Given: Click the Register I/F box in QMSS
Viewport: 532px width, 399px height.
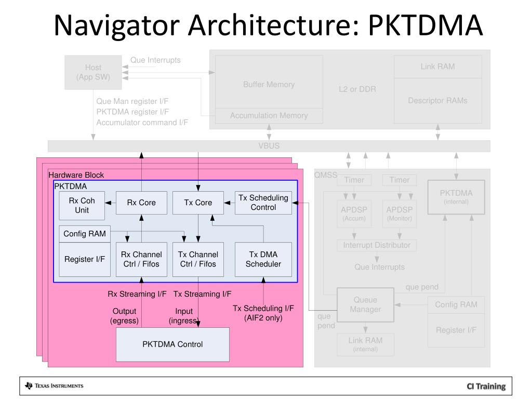Looking at the screenshot, I should click(456, 330).
